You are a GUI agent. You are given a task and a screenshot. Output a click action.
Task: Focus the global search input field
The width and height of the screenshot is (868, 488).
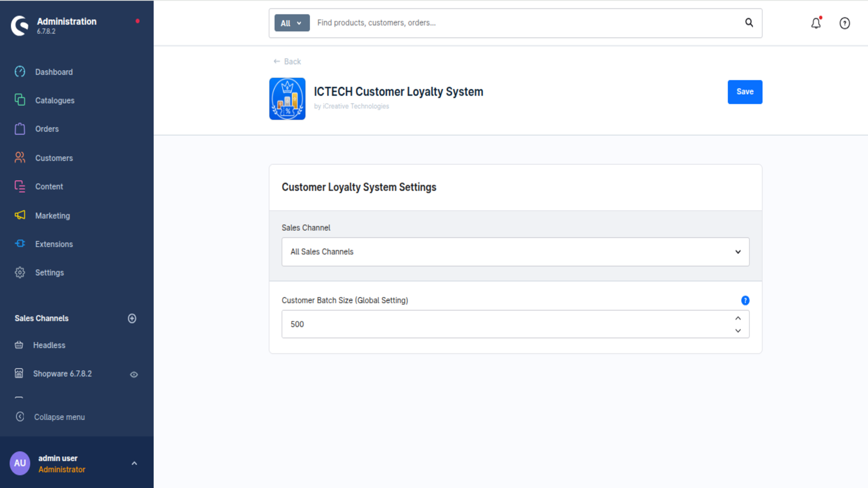(x=527, y=23)
